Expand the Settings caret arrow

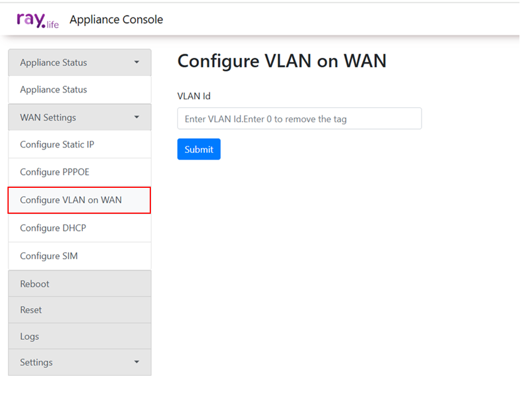pos(136,362)
